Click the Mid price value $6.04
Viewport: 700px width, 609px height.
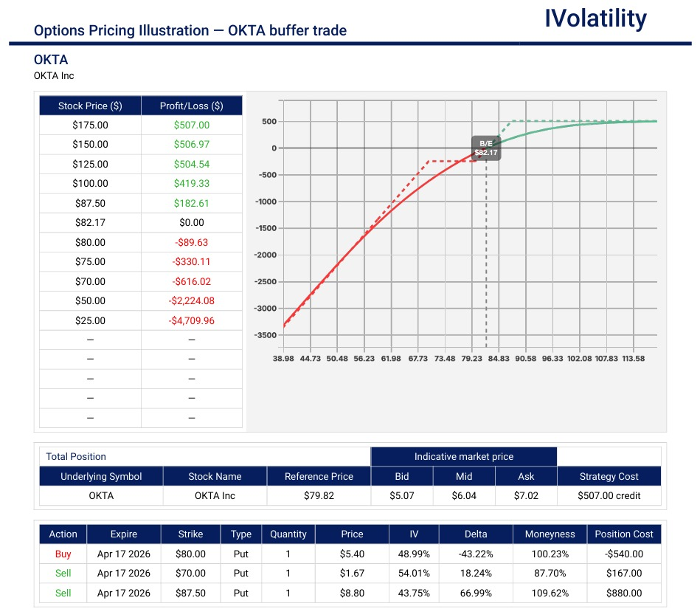(463, 495)
